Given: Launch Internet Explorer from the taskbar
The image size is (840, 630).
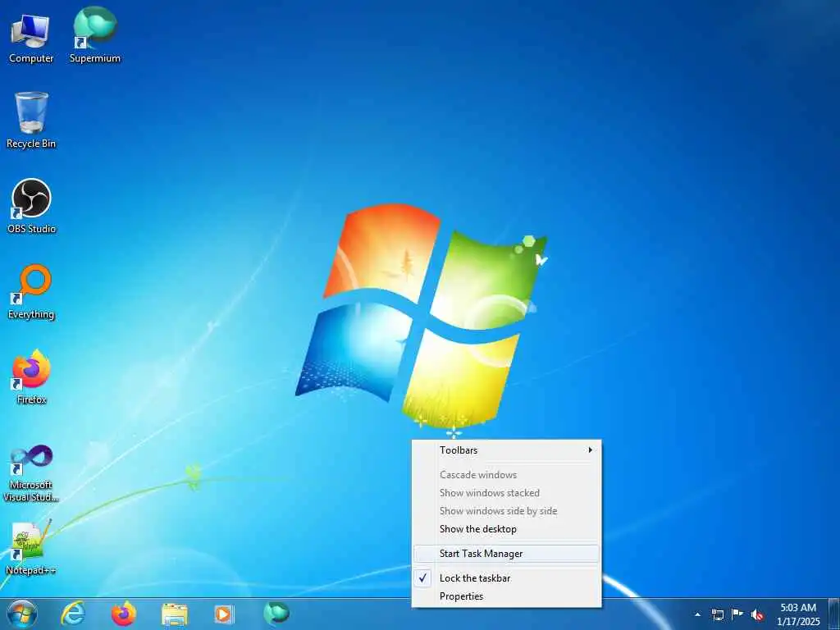Looking at the screenshot, I should (x=73, y=614).
